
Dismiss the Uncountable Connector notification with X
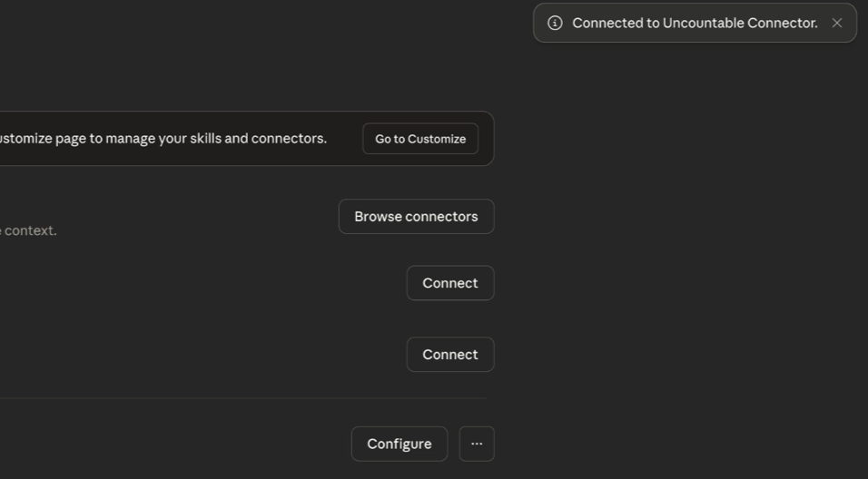[837, 23]
